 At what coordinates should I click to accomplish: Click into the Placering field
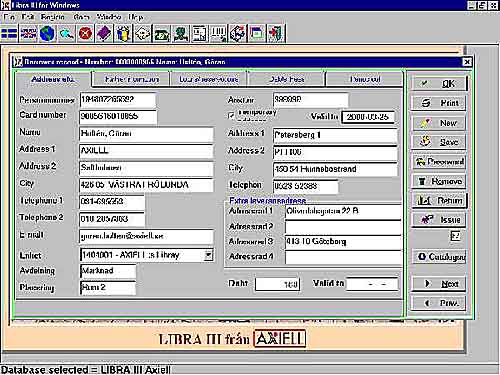(x=108, y=288)
